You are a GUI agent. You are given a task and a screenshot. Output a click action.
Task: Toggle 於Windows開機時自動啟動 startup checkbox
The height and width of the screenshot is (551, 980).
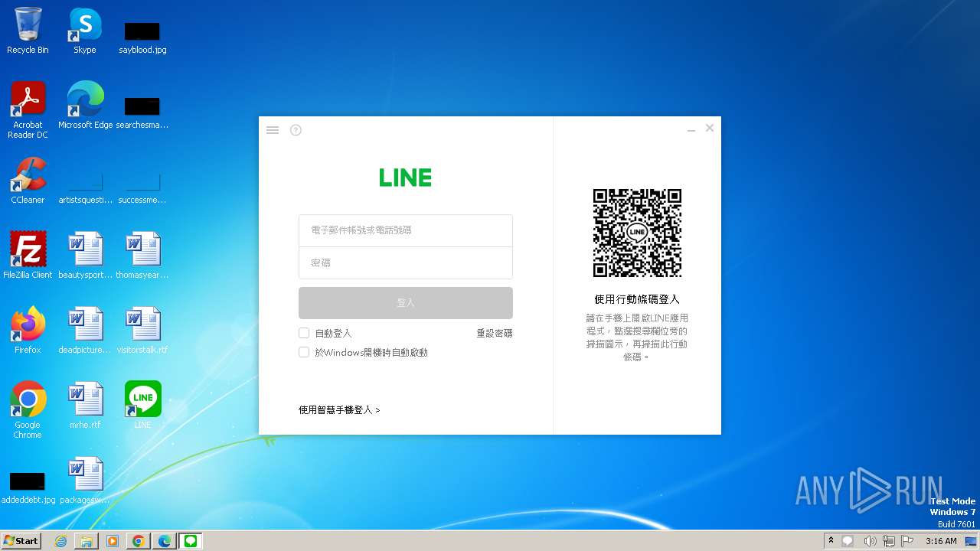tap(304, 352)
